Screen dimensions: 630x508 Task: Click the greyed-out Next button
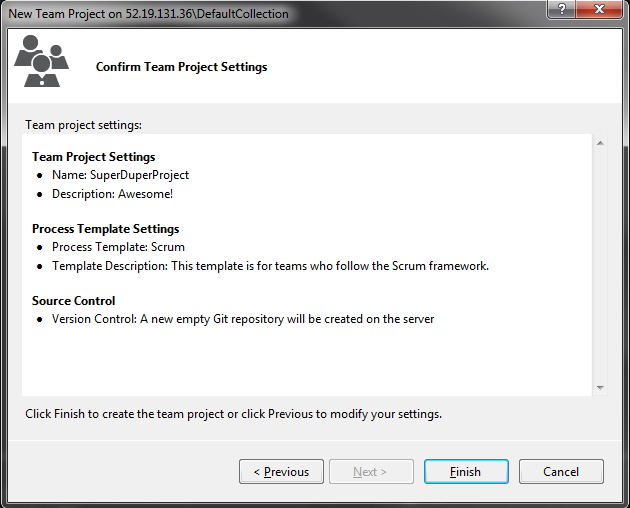pyautogui.click(x=369, y=472)
